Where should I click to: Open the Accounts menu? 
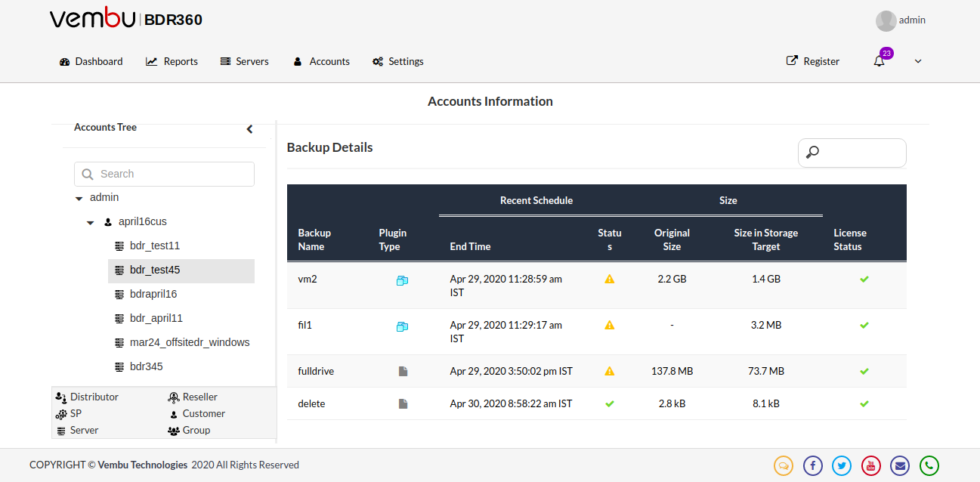321,61
